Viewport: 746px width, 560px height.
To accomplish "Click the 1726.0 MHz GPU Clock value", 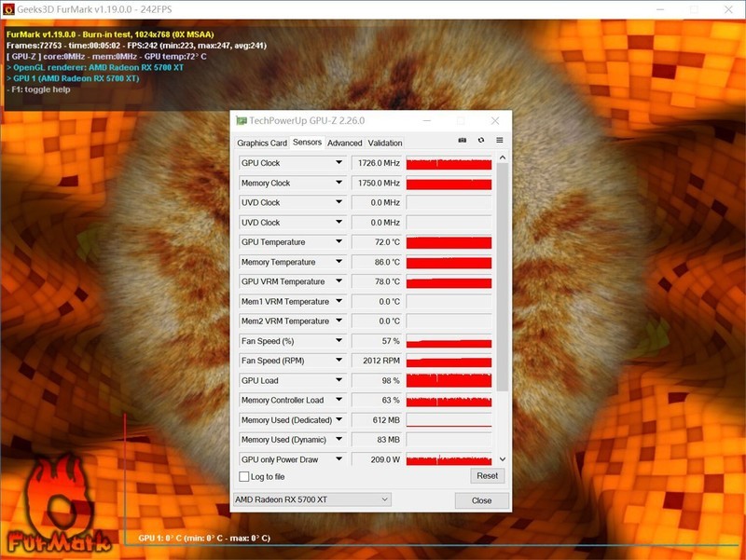I will click(378, 163).
